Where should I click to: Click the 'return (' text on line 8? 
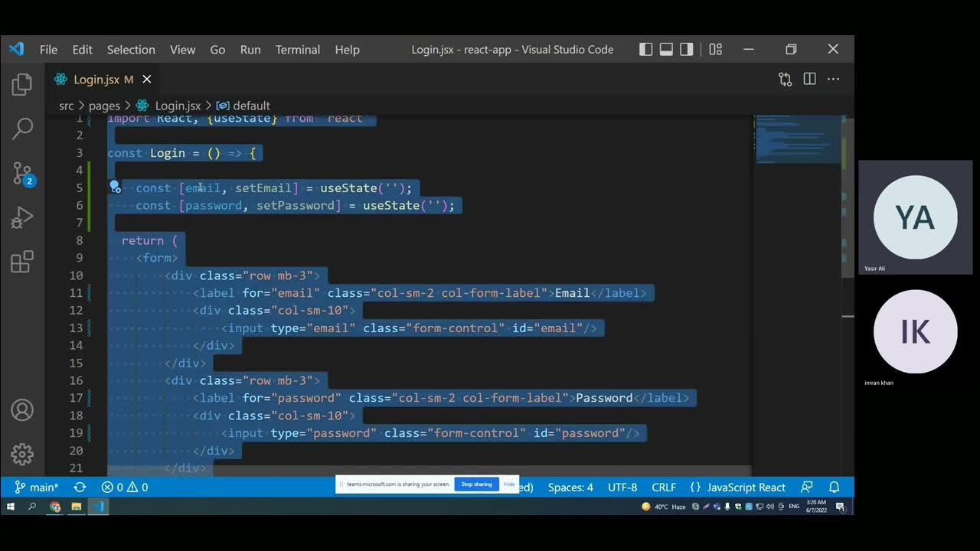(x=149, y=240)
